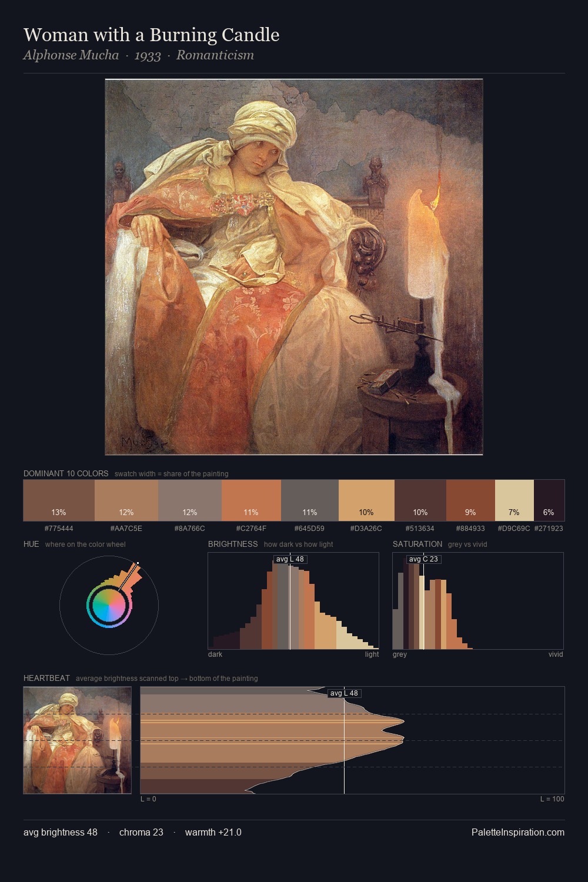Choose the #D3A26C golden swatch
This screenshot has width=588, height=882.
click(366, 500)
